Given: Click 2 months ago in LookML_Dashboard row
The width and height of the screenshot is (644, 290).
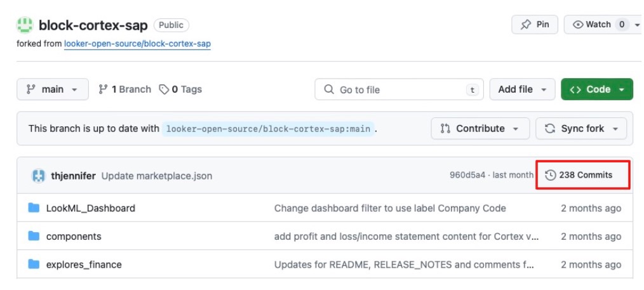Looking at the screenshot, I should click(x=591, y=208).
